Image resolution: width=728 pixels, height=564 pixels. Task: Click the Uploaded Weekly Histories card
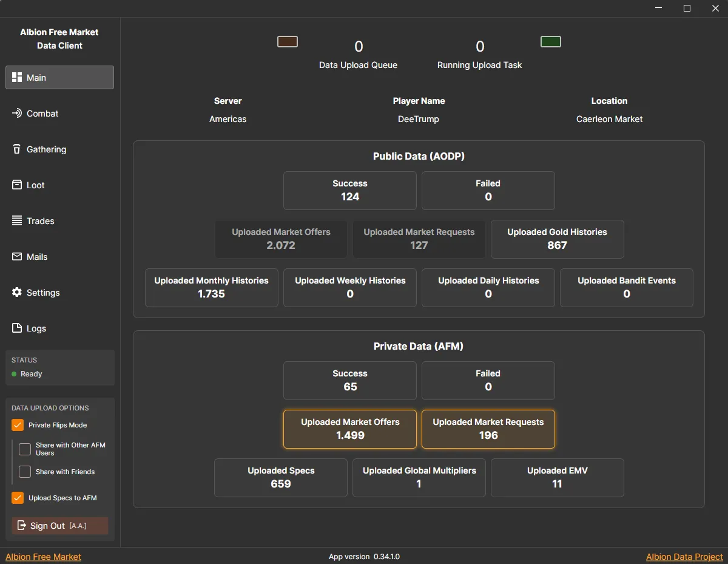350,288
